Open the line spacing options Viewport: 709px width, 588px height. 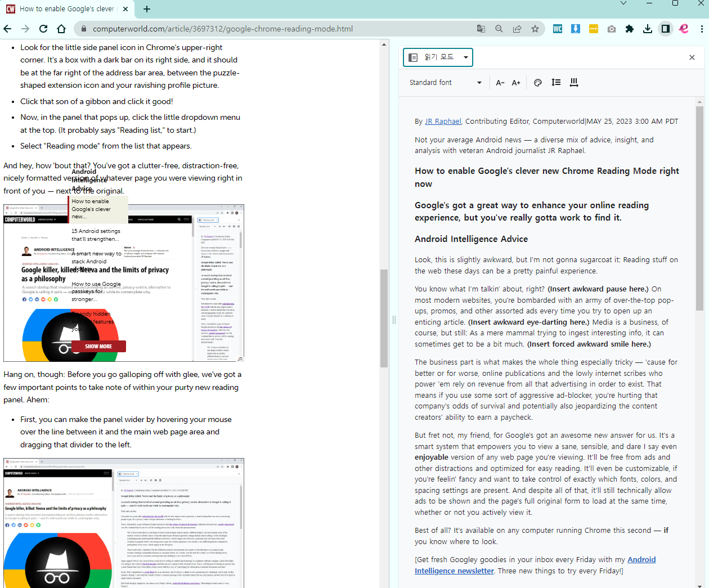pyautogui.click(x=556, y=83)
